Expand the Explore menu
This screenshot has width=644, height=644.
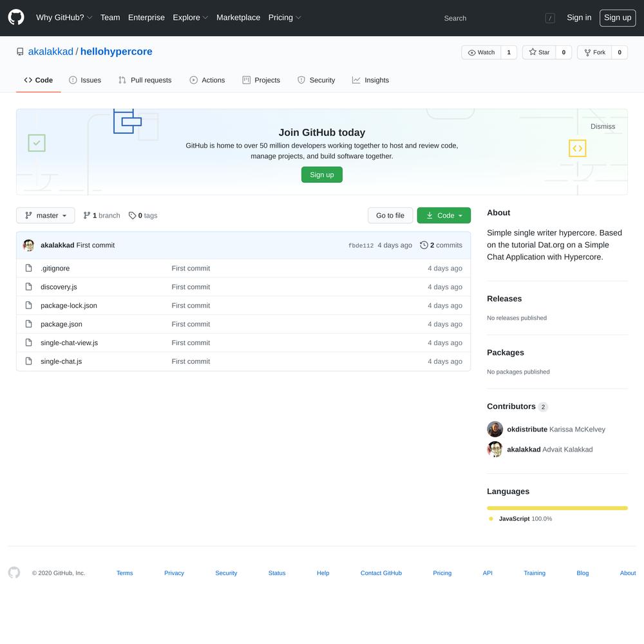click(x=191, y=17)
